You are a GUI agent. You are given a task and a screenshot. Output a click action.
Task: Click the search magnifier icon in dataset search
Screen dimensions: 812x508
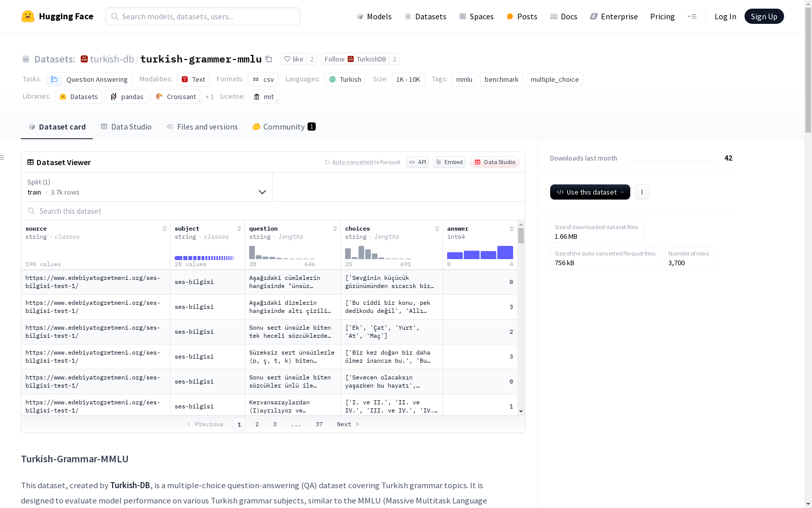(x=31, y=211)
